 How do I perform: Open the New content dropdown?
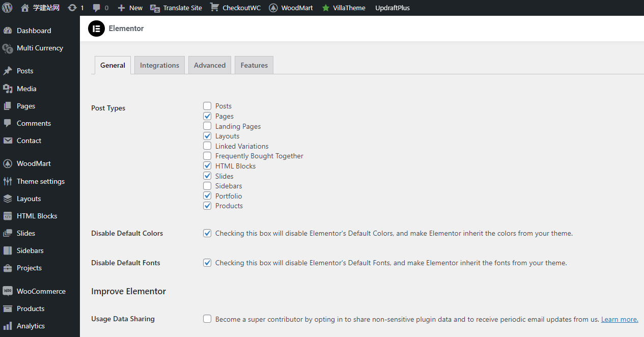(130, 8)
